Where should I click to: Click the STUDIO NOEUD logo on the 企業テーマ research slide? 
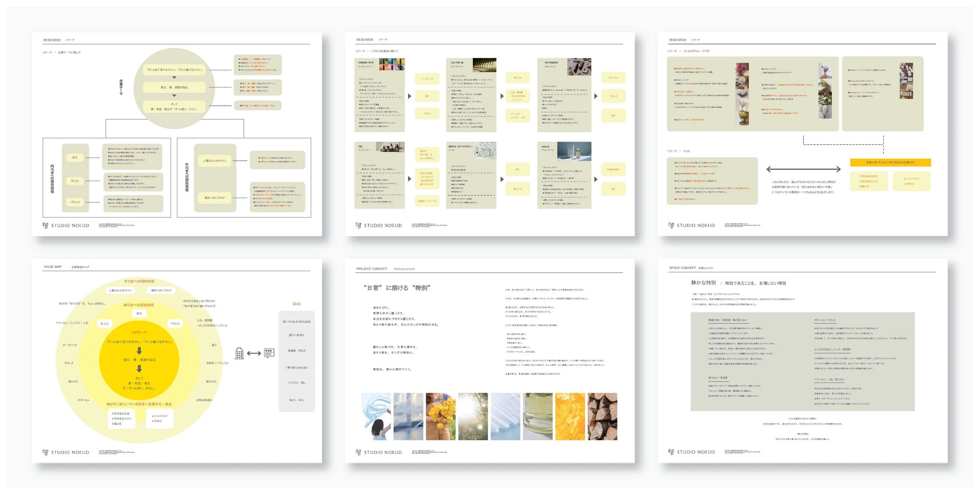(66, 225)
